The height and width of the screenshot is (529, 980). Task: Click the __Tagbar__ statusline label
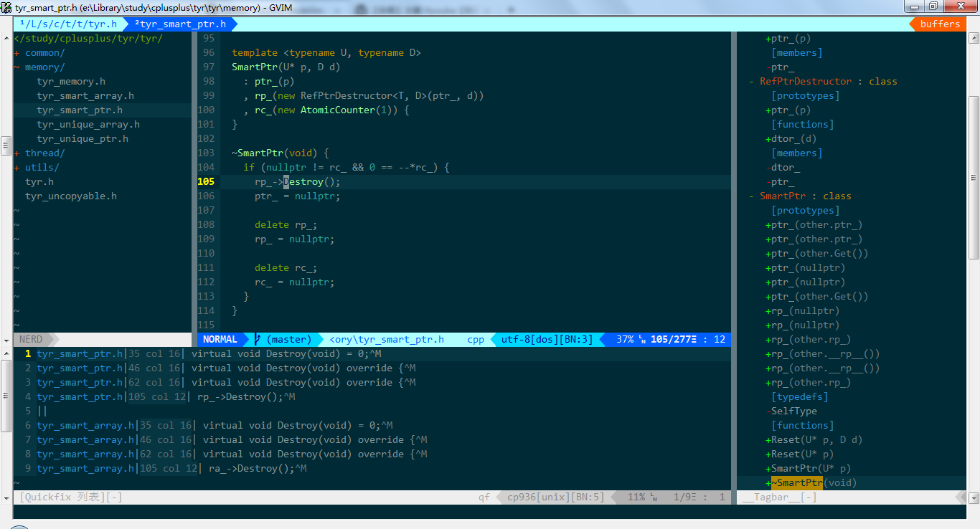[780, 497]
